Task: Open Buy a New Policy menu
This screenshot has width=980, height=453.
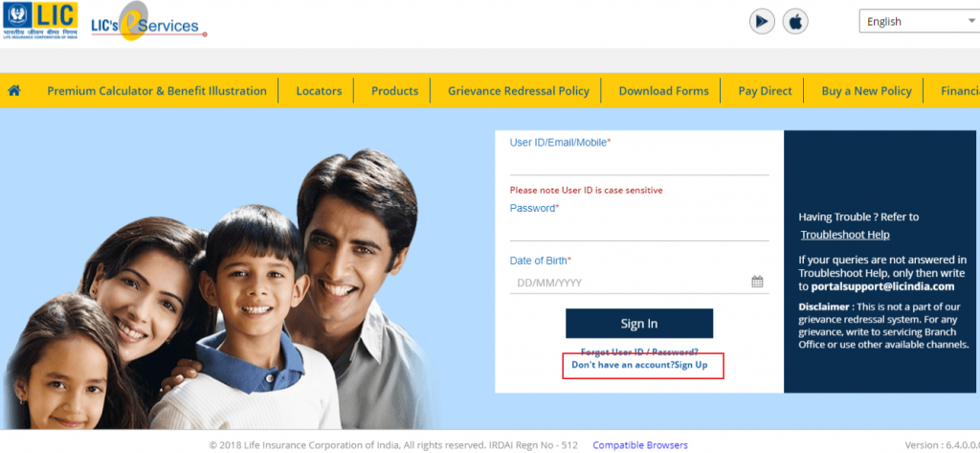Action: pos(866,91)
